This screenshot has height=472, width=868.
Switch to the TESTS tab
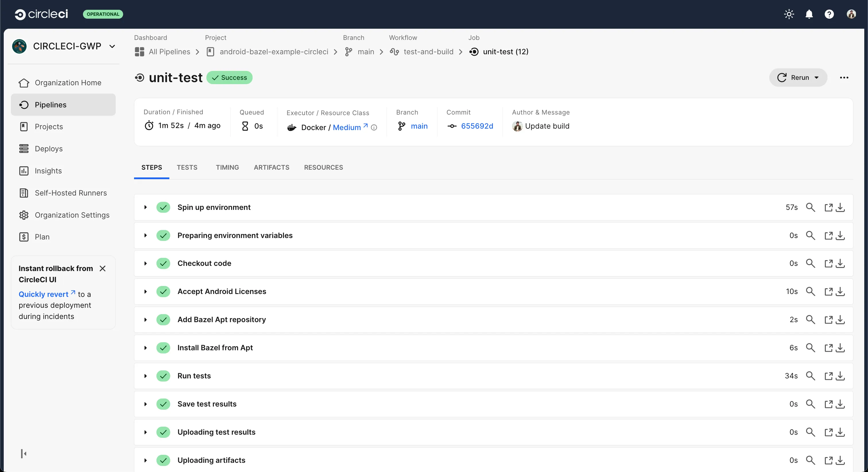187,168
